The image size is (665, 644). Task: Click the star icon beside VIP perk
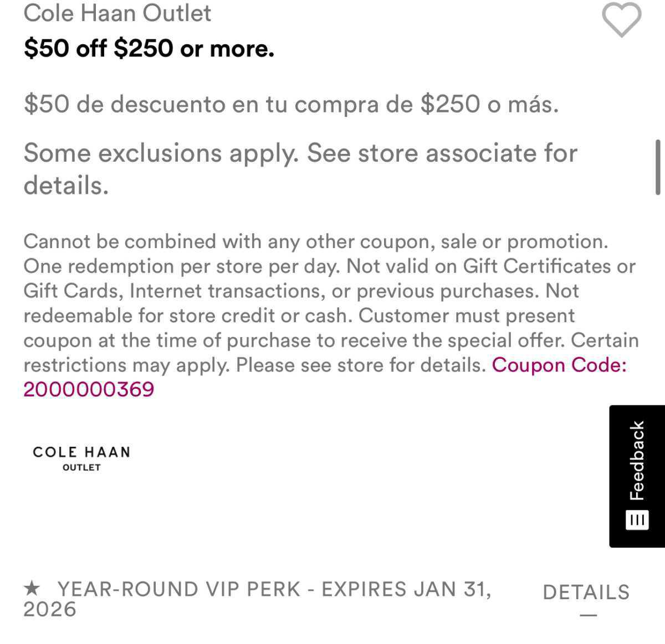33,588
